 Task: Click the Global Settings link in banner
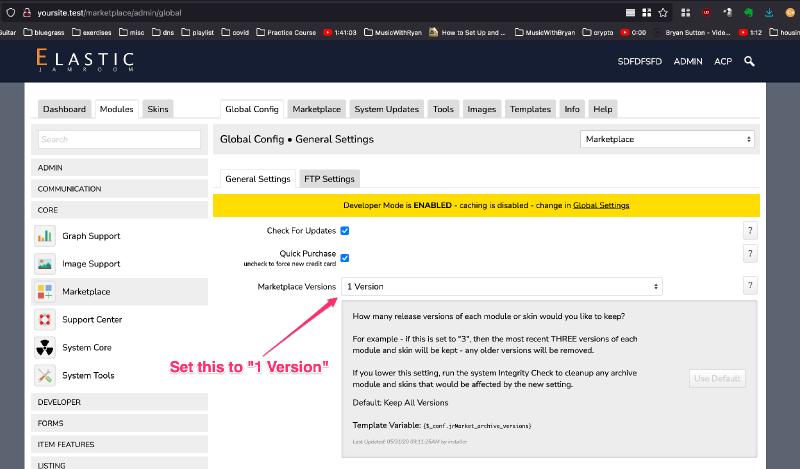[x=600, y=205]
